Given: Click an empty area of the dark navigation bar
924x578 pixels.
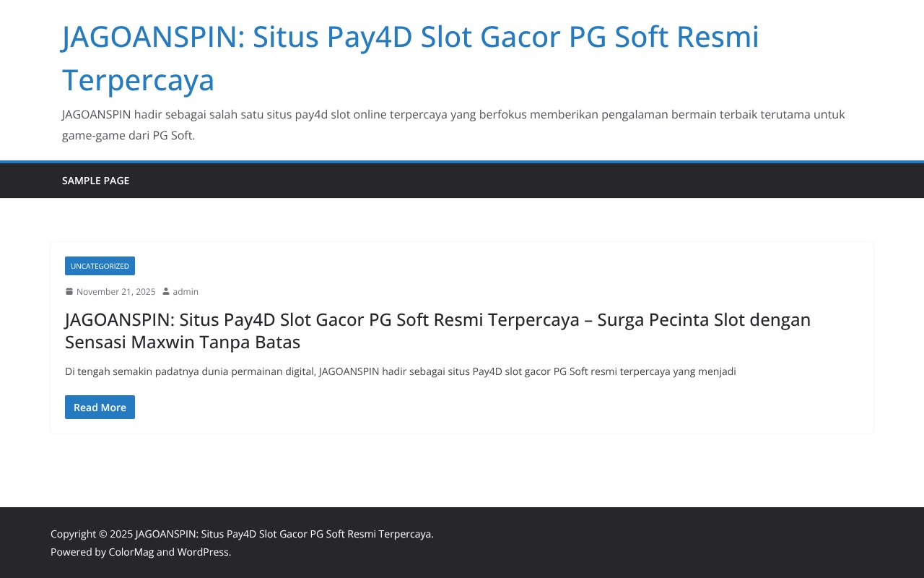Looking at the screenshot, I should pyautogui.click(x=505, y=181).
